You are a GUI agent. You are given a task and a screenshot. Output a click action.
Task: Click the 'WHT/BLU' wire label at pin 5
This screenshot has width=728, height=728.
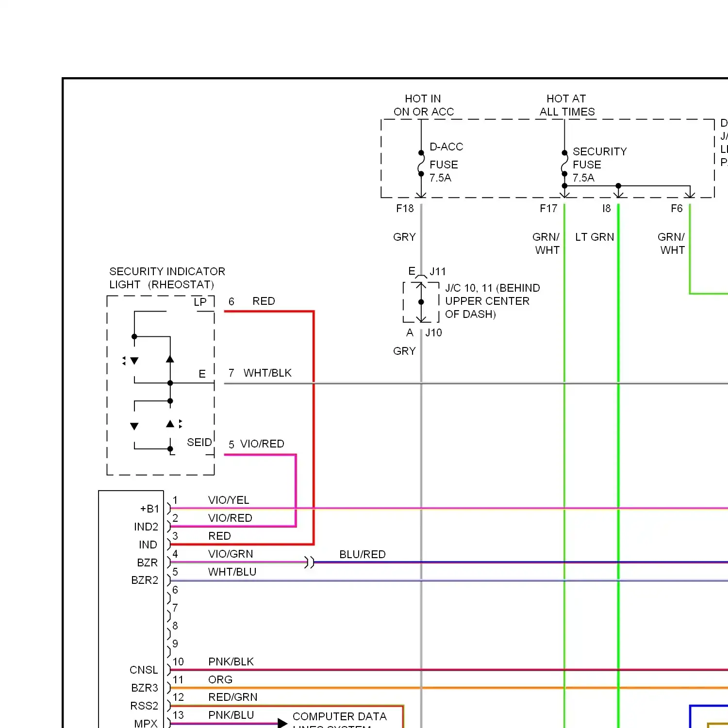click(232, 572)
